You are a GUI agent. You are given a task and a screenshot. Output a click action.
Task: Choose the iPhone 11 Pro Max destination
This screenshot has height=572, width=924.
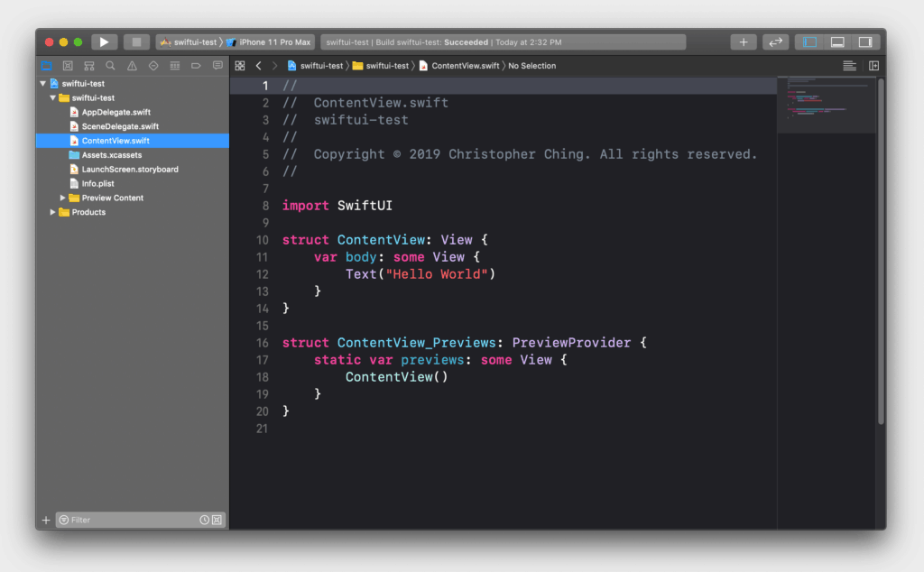pyautogui.click(x=269, y=42)
